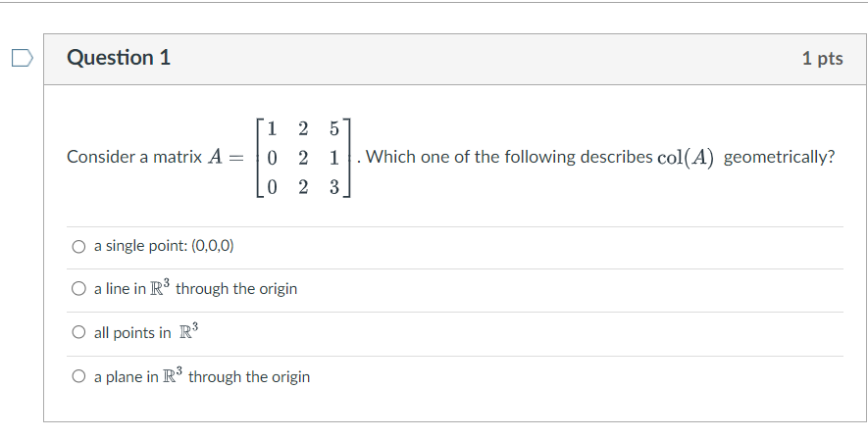Click the answer text 'a single point: (0,0,0)'
868x438 pixels.
pyautogui.click(x=164, y=246)
